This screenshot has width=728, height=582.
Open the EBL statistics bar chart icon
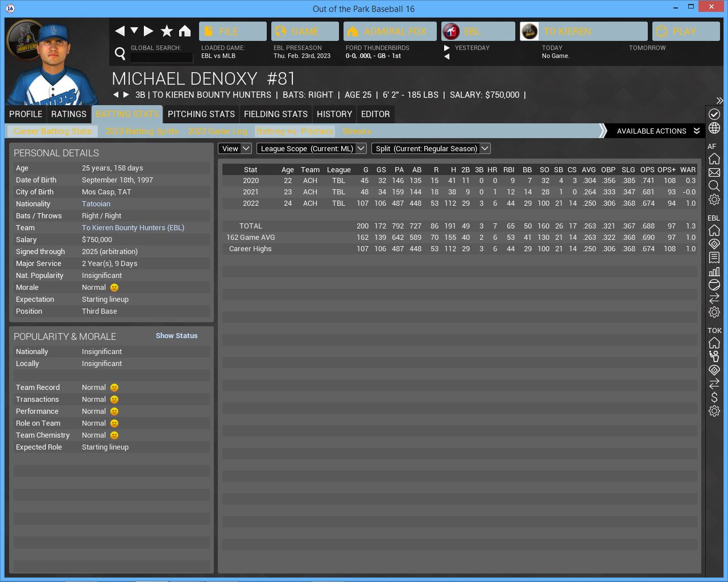(x=714, y=271)
